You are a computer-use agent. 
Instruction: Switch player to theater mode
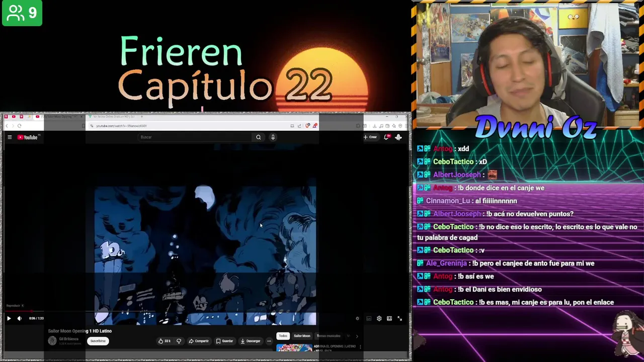pos(389,318)
